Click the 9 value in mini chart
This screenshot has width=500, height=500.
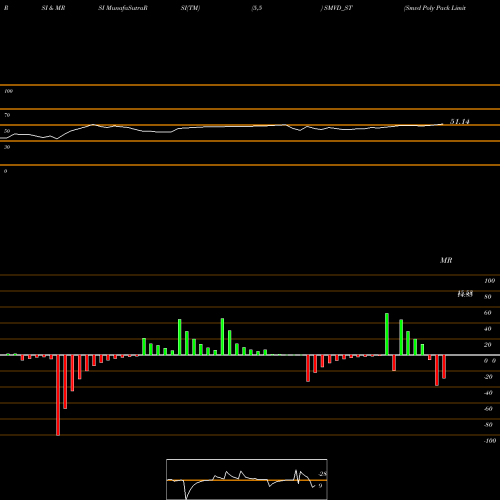320,486
